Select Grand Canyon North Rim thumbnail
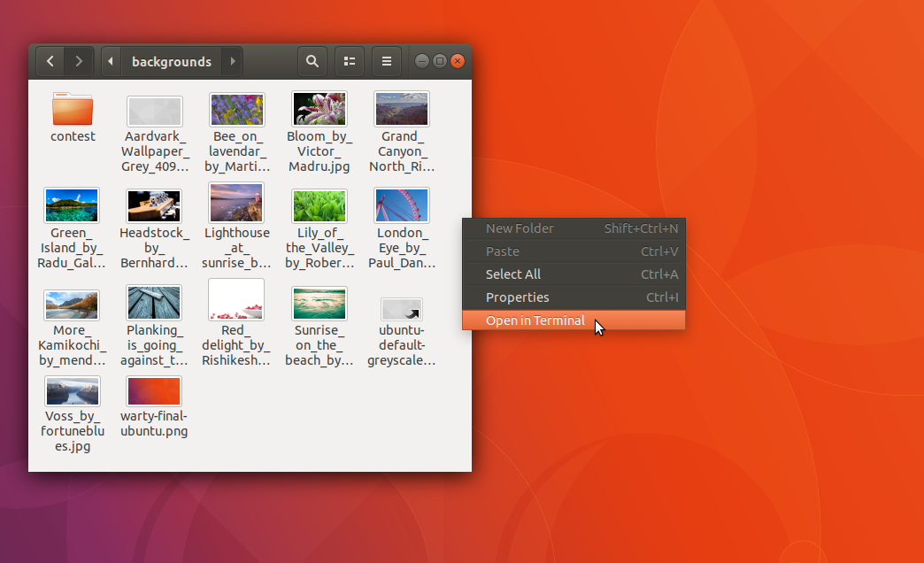The height and width of the screenshot is (563, 924). 402,109
